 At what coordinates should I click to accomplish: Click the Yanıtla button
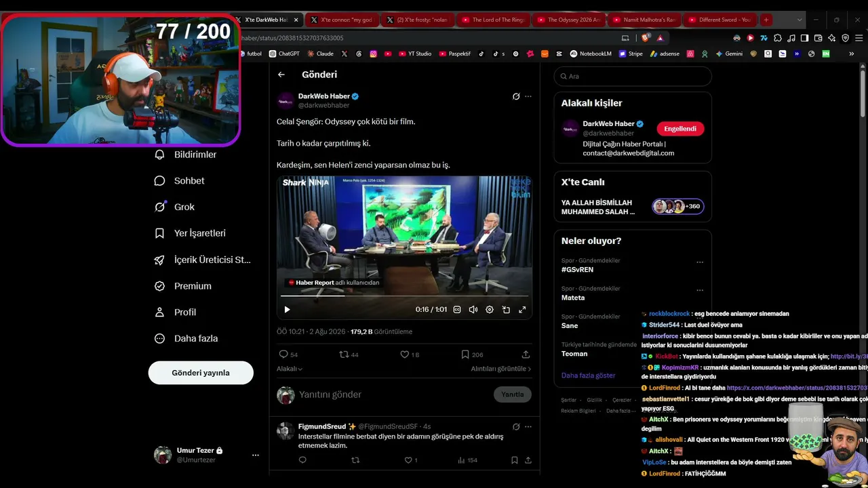(x=513, y=394)
